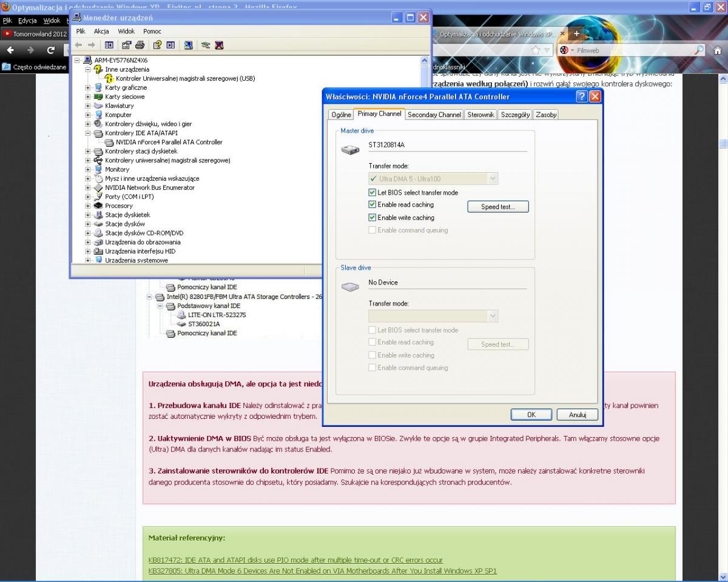
Task: Expand the Karty sieciowe branch
Action: point(88,97)
